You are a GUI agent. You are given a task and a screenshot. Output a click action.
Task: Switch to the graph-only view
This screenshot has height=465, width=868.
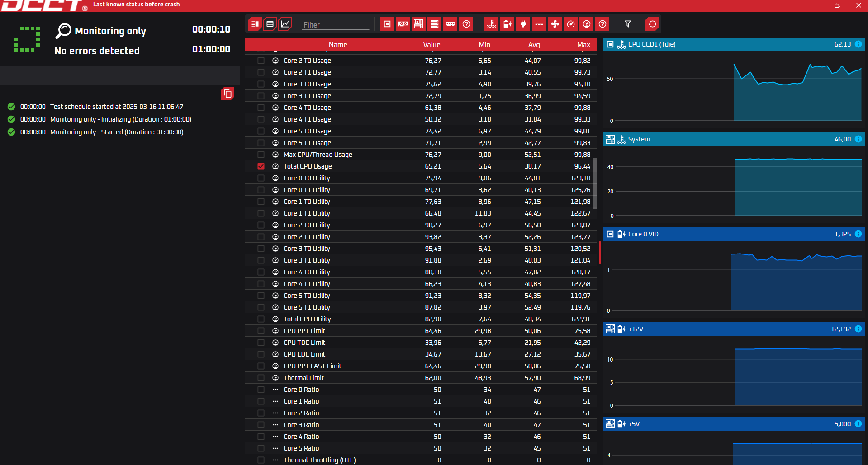[x=285, y=24]
